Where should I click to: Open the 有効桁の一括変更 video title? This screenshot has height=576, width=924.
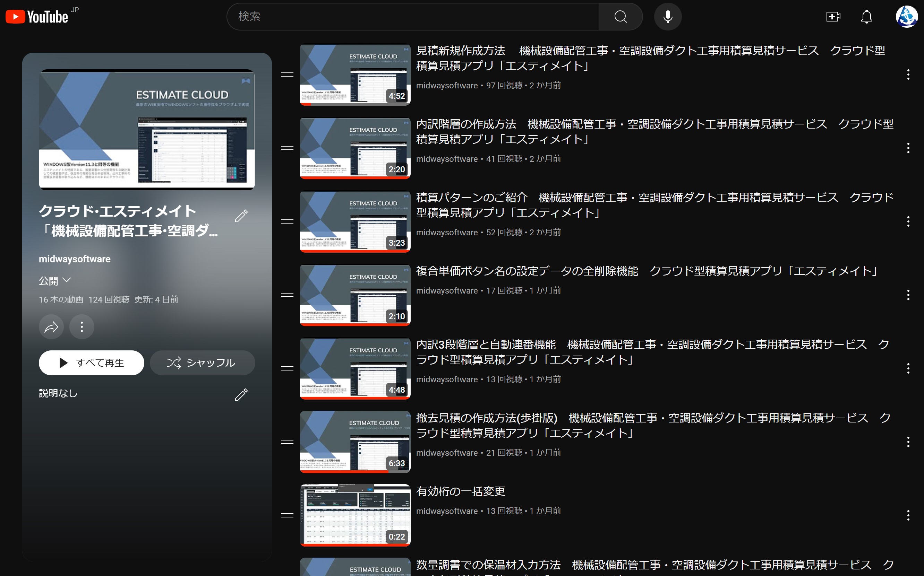coord(461,491)
